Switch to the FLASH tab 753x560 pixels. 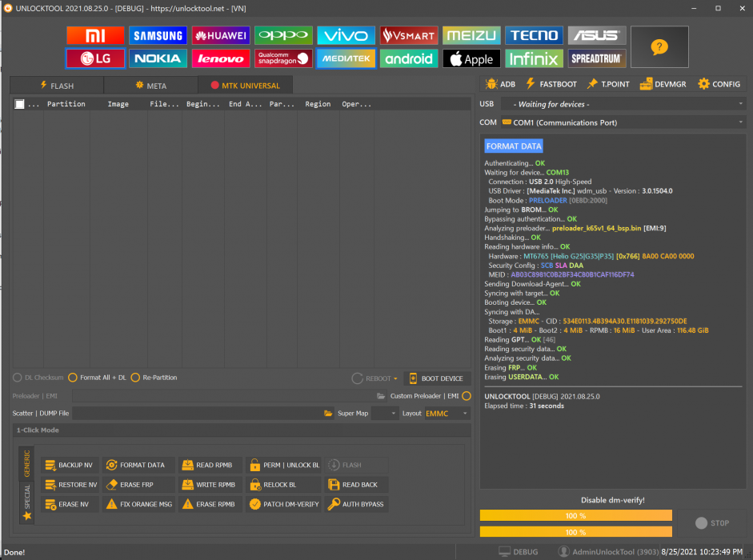57,86
